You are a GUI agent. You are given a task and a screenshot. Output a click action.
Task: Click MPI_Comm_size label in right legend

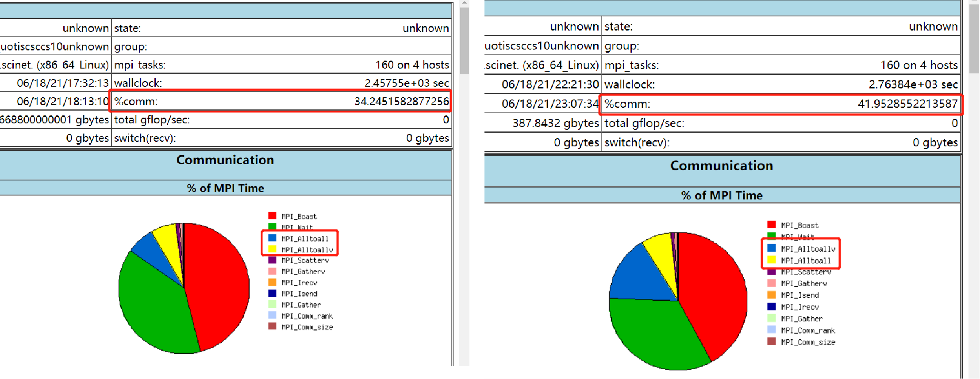coord(808,342)
